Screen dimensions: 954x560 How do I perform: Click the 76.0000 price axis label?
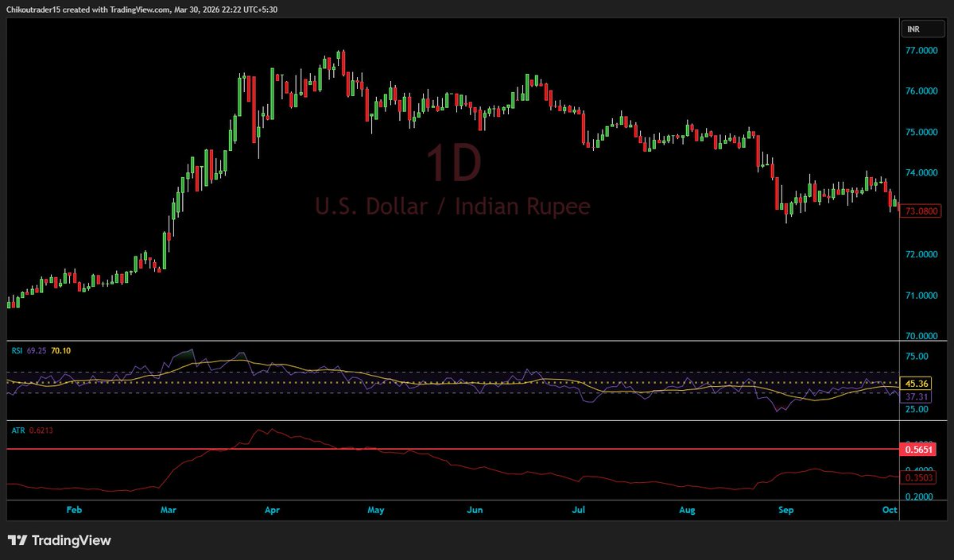(x=921, y=91)
